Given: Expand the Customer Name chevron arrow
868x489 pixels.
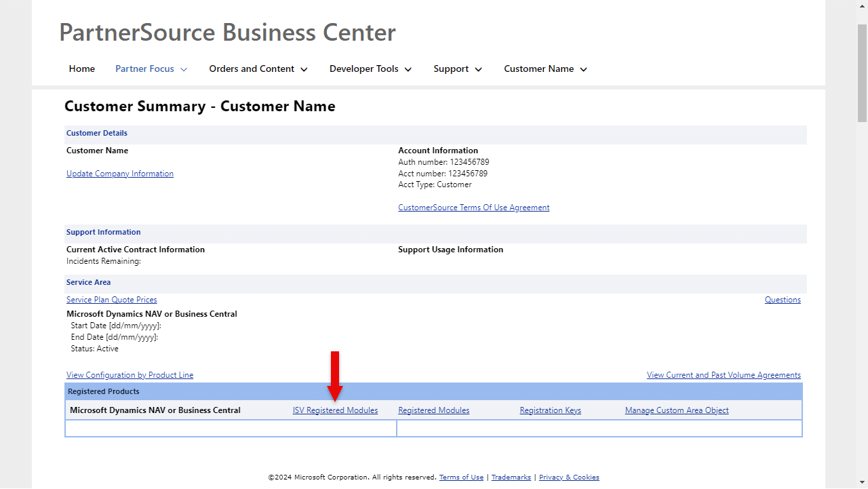Looking at the screenshot, I should (x=583, y=69).
